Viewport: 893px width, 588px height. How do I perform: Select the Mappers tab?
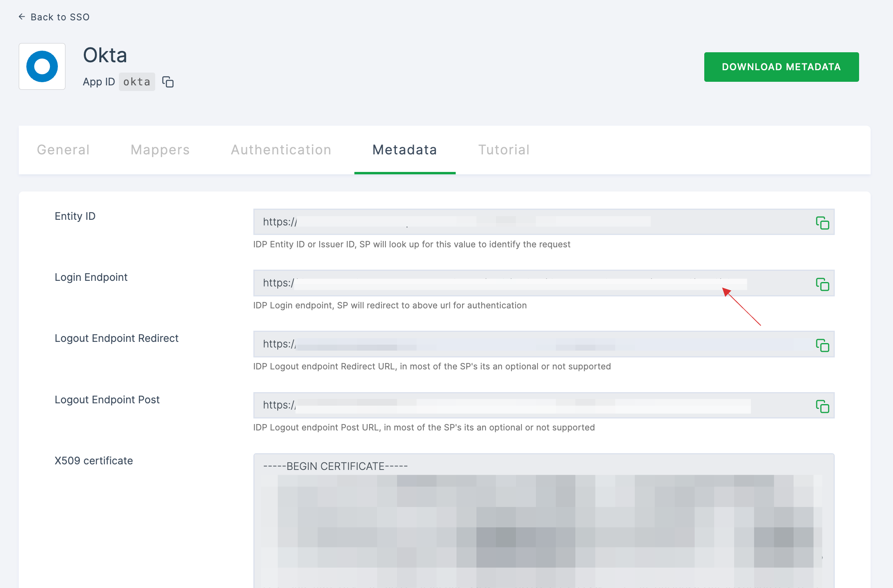coord(160,150)
